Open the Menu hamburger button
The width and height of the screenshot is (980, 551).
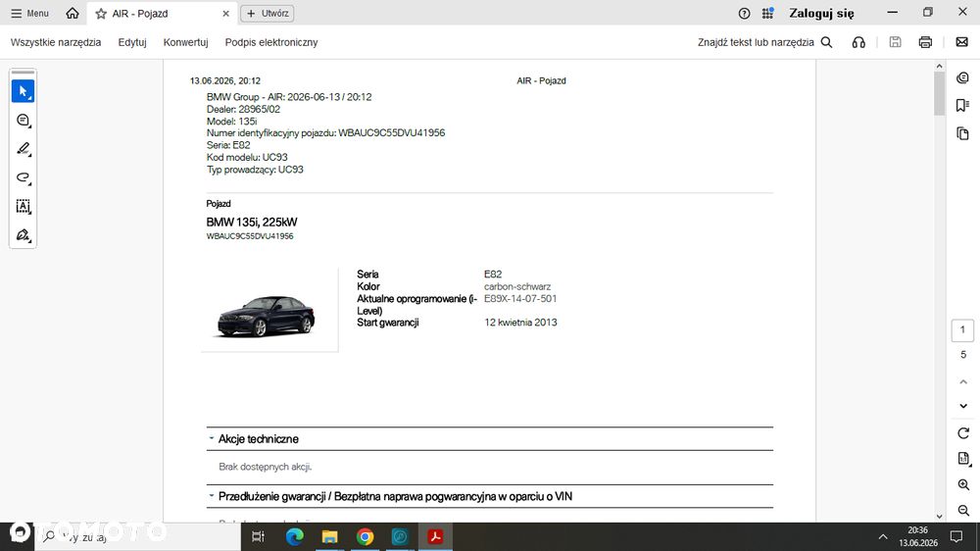click(29, 13)
